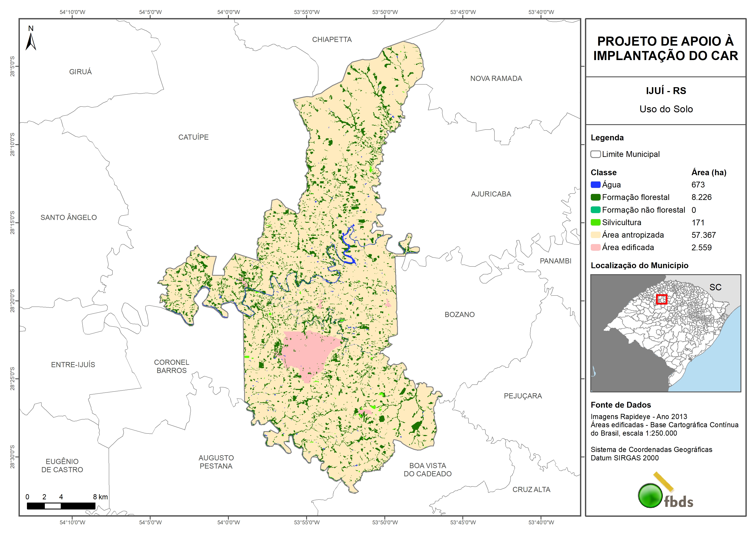Image resolution: width=756 pixels, height=534 pixels.
Task: Click the Formação florestal dark green swatch
Action: 595,197
